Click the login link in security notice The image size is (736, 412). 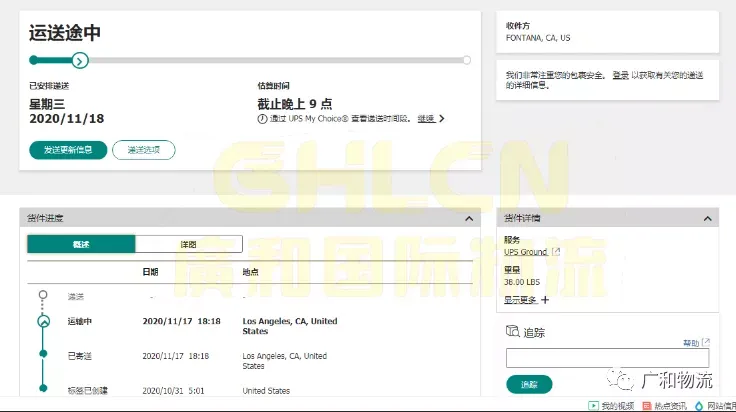[620, 76]
